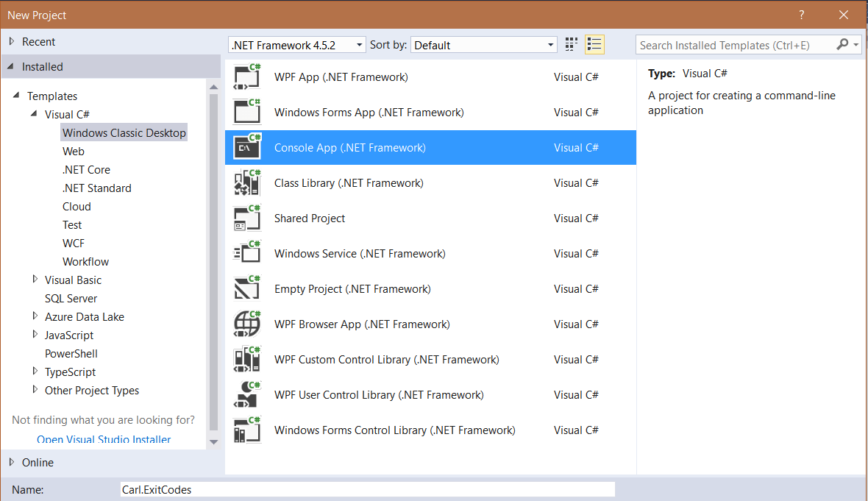Image resolution: width=868 pixels, height=501 pixels.
Task: Select WPF Custom Control Library template name
Action: tap(386, 360)
